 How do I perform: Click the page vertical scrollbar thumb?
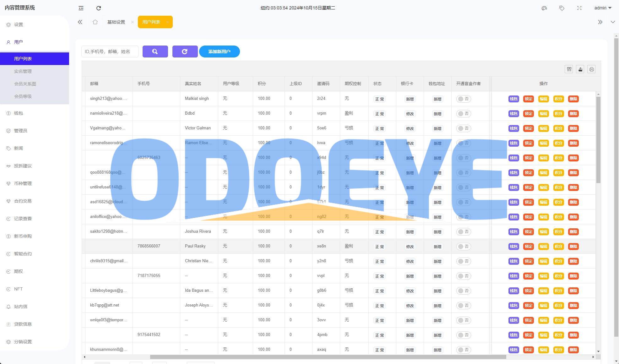pyautogui.click(x=616, y=188)
